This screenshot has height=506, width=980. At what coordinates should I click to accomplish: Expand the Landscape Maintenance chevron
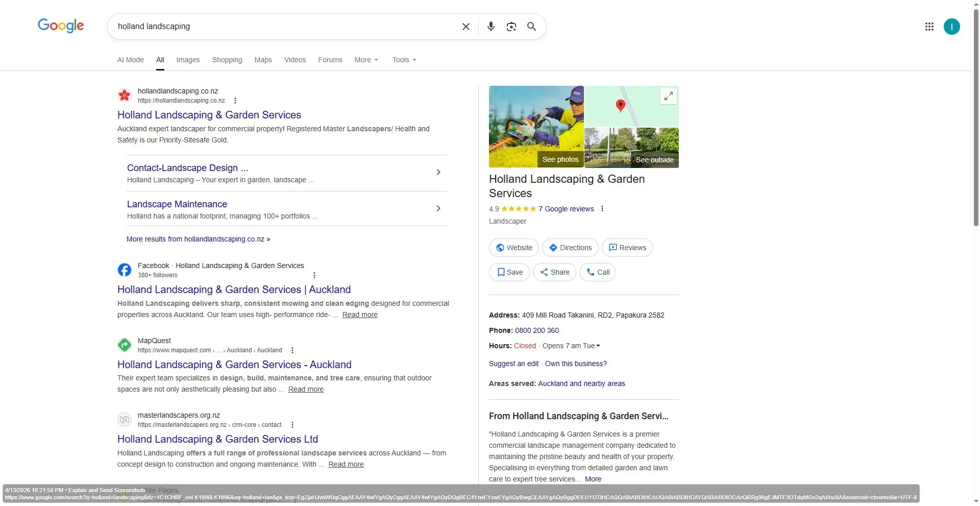pos(438,208)
